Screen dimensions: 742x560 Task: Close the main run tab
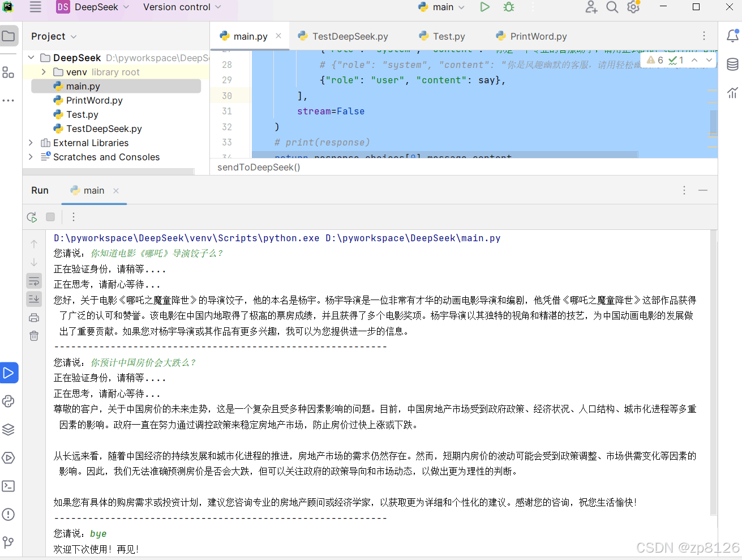click(x=116, y=191)
